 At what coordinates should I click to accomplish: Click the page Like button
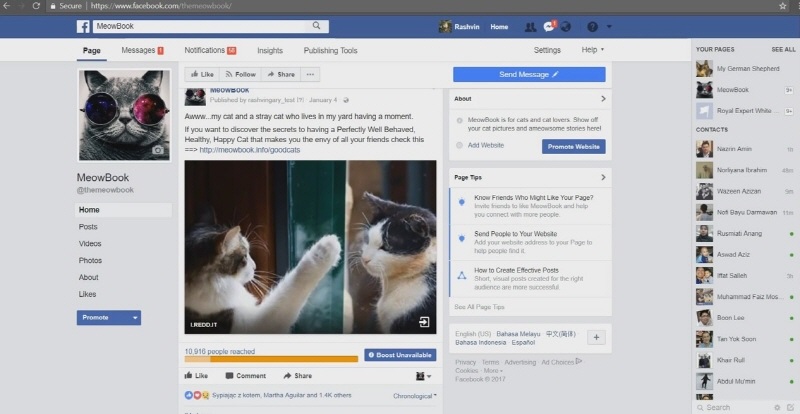pos(202,75)
